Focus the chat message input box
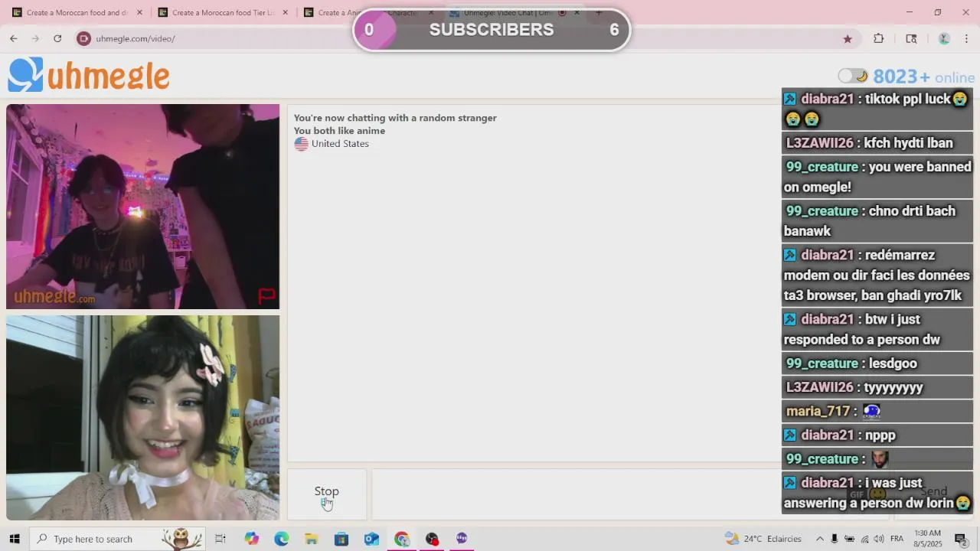980x551 pixels. tap(576, 494)
